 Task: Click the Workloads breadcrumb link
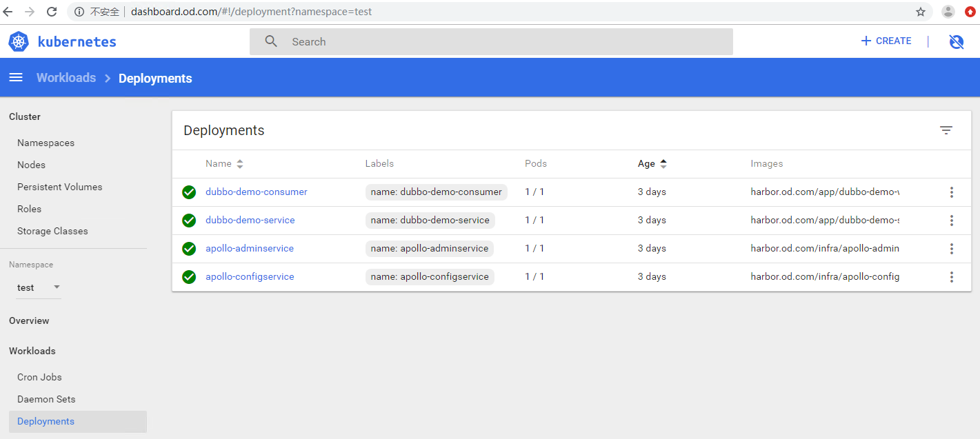pyautogui.click(x=66, y=78)
